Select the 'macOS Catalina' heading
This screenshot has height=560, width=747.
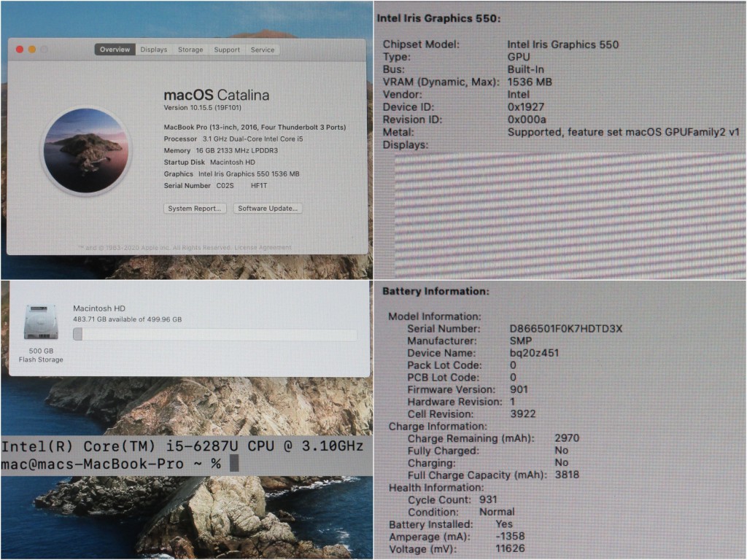click(216, 95)
